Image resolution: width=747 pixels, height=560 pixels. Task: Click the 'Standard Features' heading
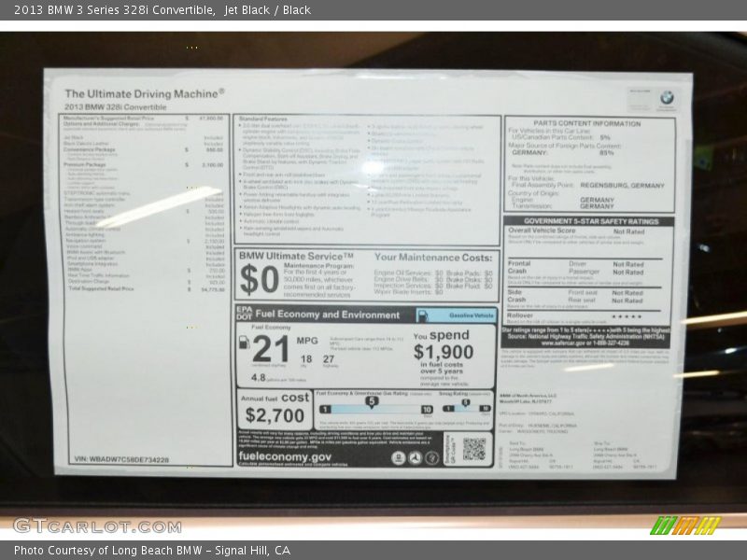tap(263, 119)
